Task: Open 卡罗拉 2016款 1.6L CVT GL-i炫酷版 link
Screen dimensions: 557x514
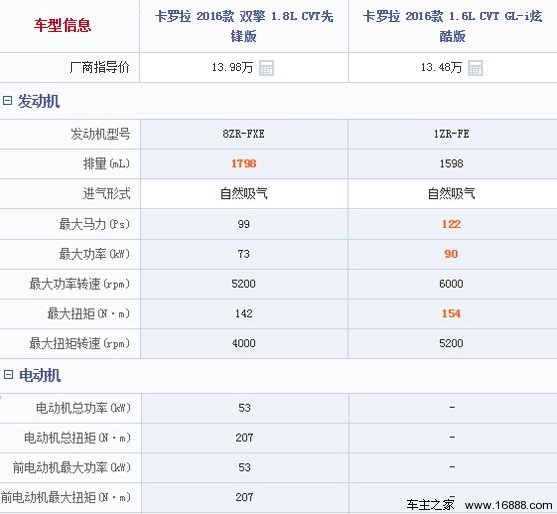Action: point(452,26)
